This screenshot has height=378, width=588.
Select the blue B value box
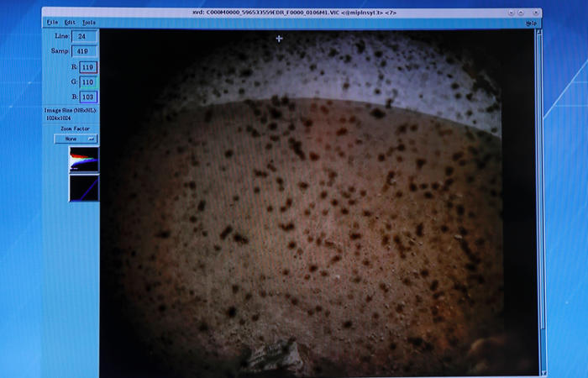[x=88, y=97]
